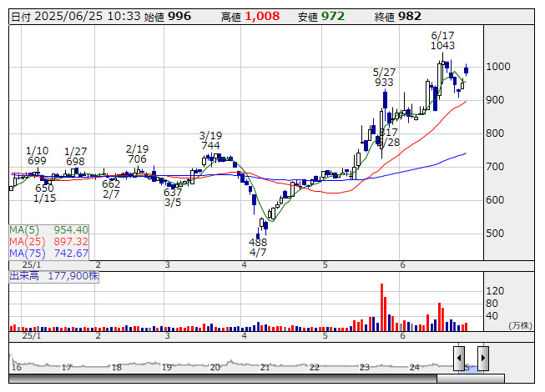Click the 700 price axis label
This screenshot has height=392, width=545.
(495, 167)
